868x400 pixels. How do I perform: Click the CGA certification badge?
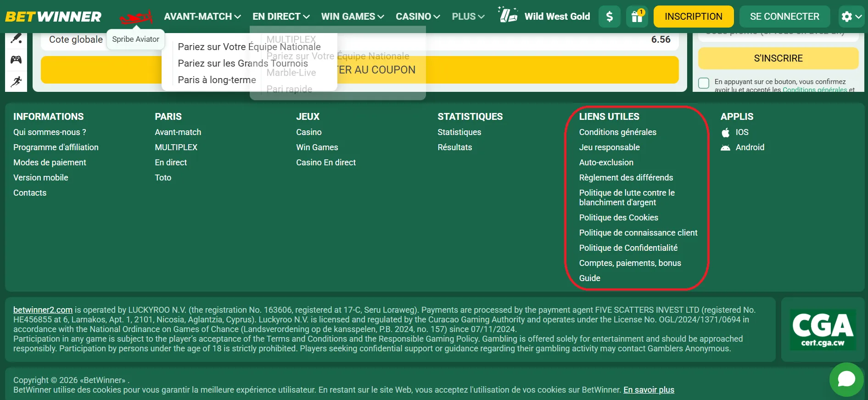[823, 330]
